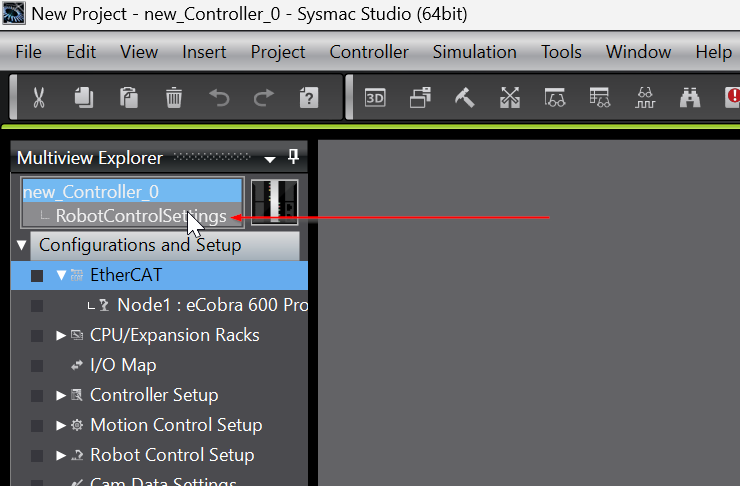Open the Simulation menu
Screen dimensions: 740x486
click(474, 52)
